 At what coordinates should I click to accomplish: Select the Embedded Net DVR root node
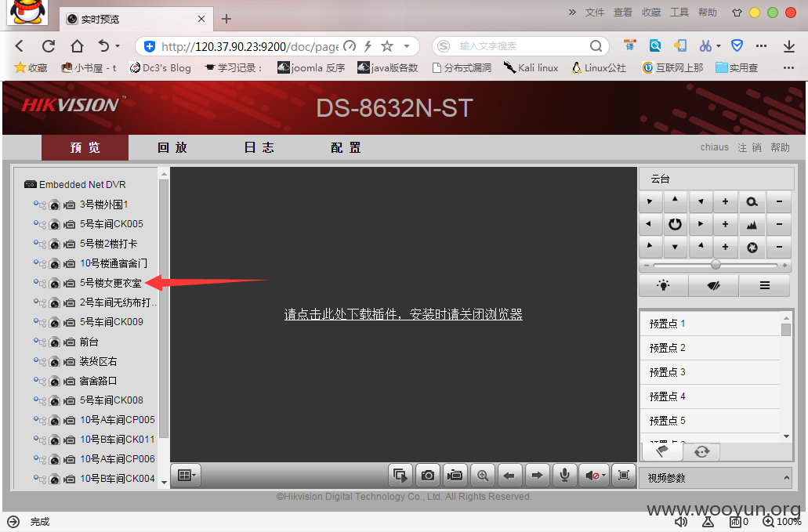coord(82,184)
